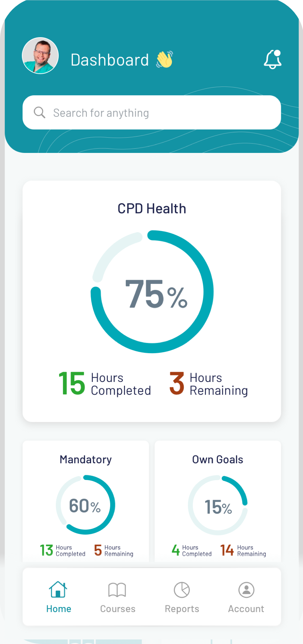Open the Own Goals card heading
Viewport: 303px width, 644px height.
pos(218,459)
